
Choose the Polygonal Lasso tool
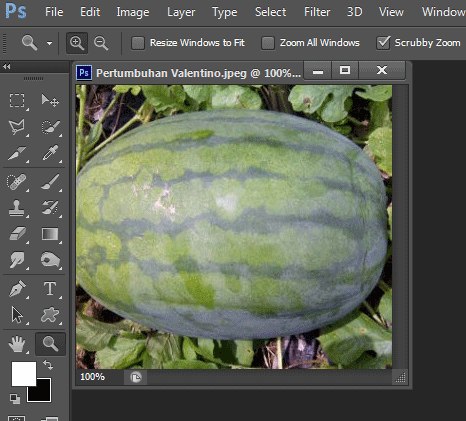[17, 127]
